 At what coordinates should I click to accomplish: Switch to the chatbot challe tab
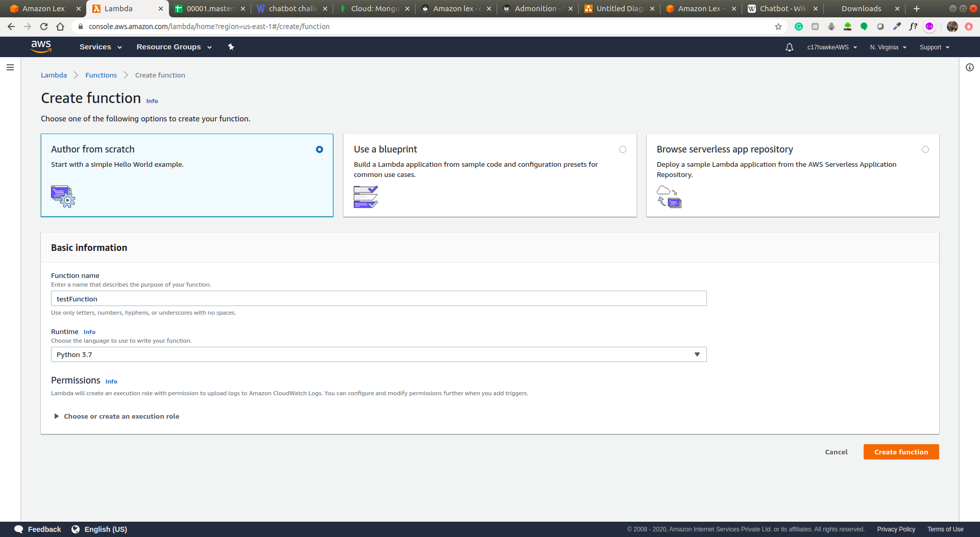tap(292, 9)
